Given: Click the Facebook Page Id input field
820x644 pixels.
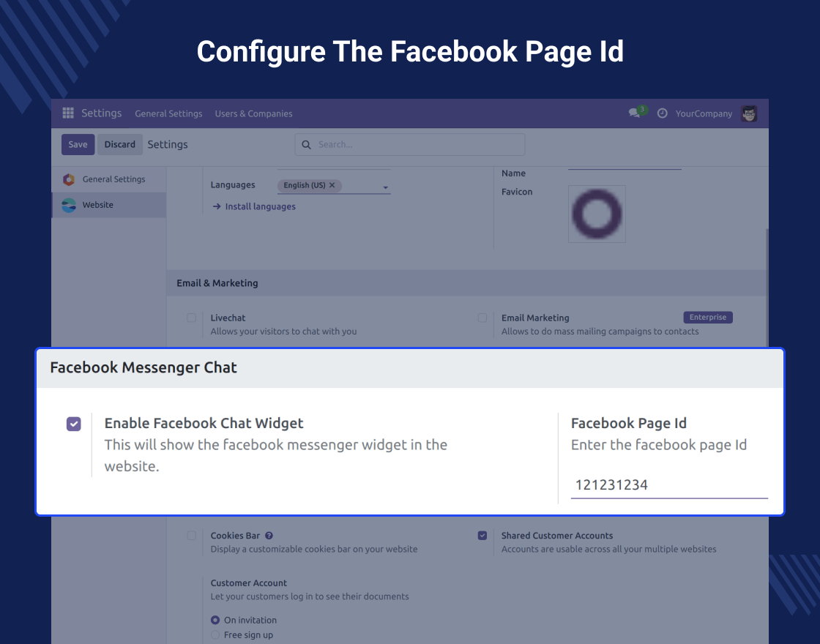Looking at the screenshot, I should click(669, 485).
